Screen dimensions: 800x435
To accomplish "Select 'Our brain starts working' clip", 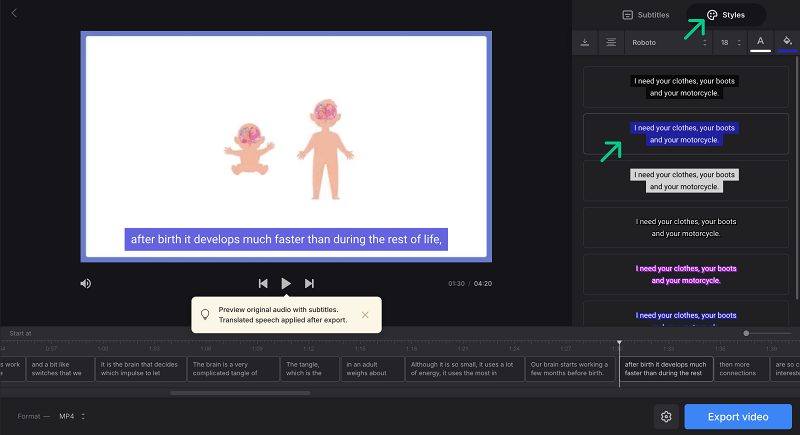I will tap(571, 369).
